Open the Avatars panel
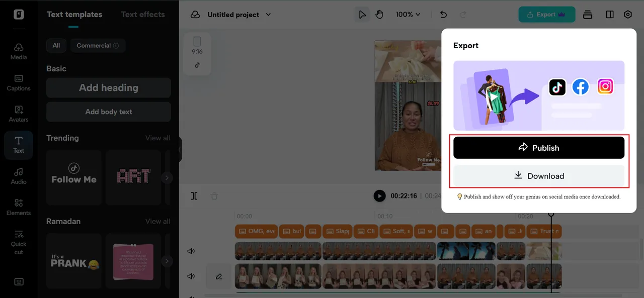The width and height of the screenshot is (644, 298). click(19, 114)
